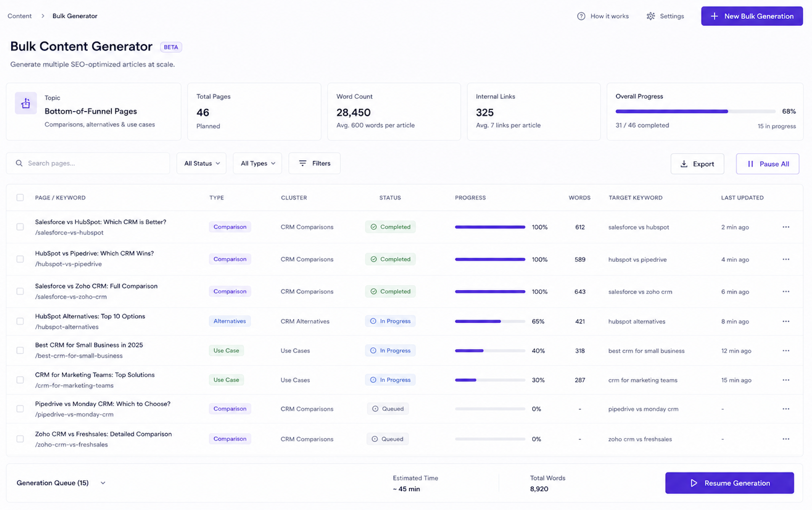Image resolution: width=812 pixels, height=510 pixels.
Task: Sort by the Type column header
Action: (x=216, y=198)
